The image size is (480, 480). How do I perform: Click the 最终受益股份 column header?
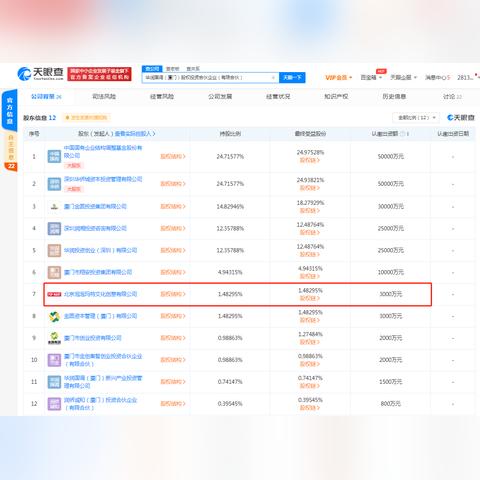point(310,134)
